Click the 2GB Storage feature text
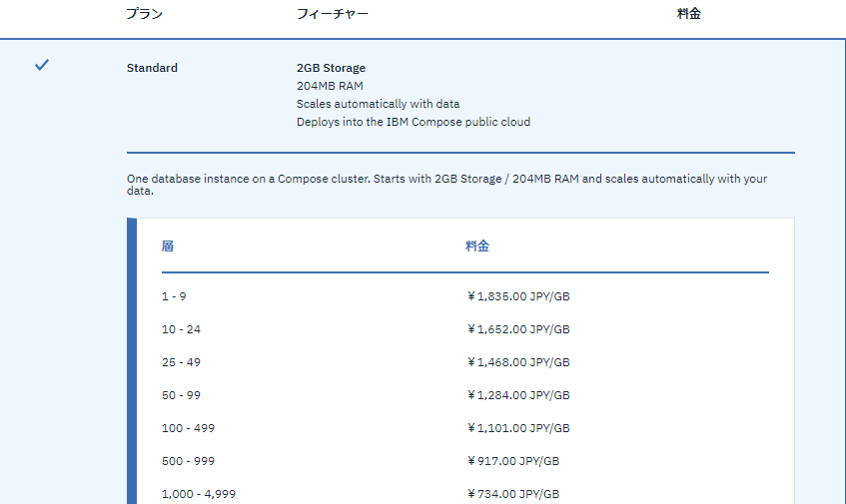The width and height of the screenshot is (846, 504). point(332,68)
